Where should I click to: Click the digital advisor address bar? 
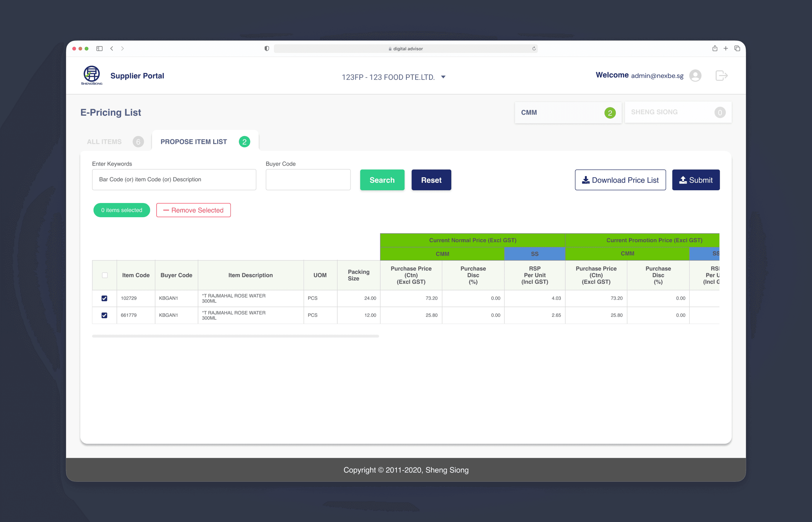click(406, 48)
